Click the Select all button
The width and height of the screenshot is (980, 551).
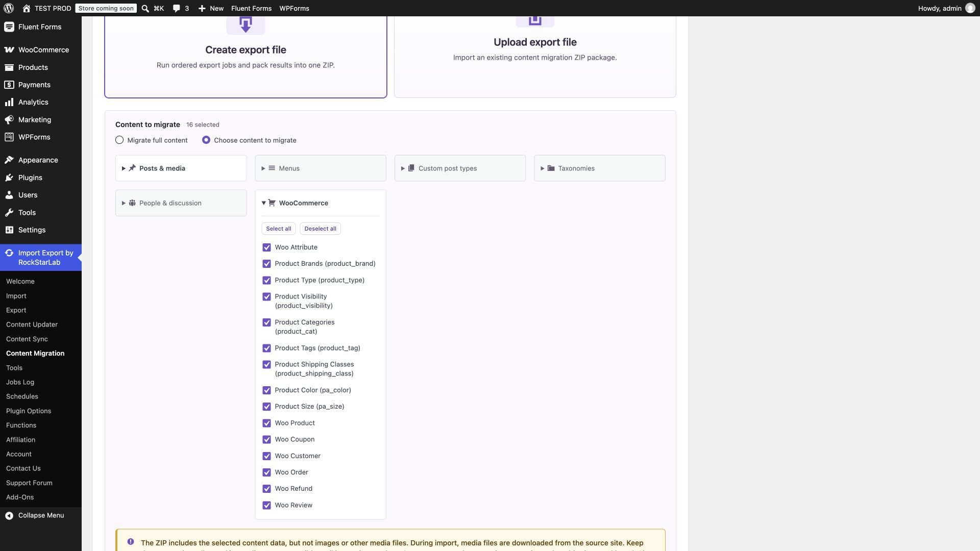tap(279, 229)
